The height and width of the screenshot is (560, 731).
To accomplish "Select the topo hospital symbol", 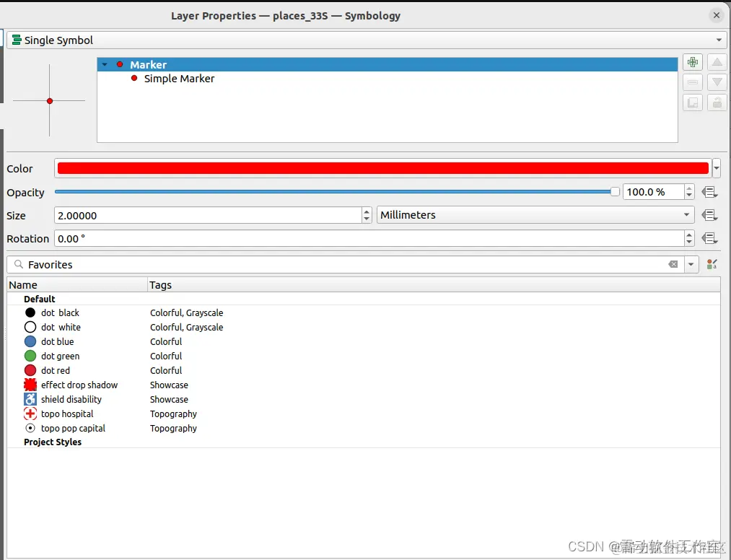I will [x=58, y=414].
